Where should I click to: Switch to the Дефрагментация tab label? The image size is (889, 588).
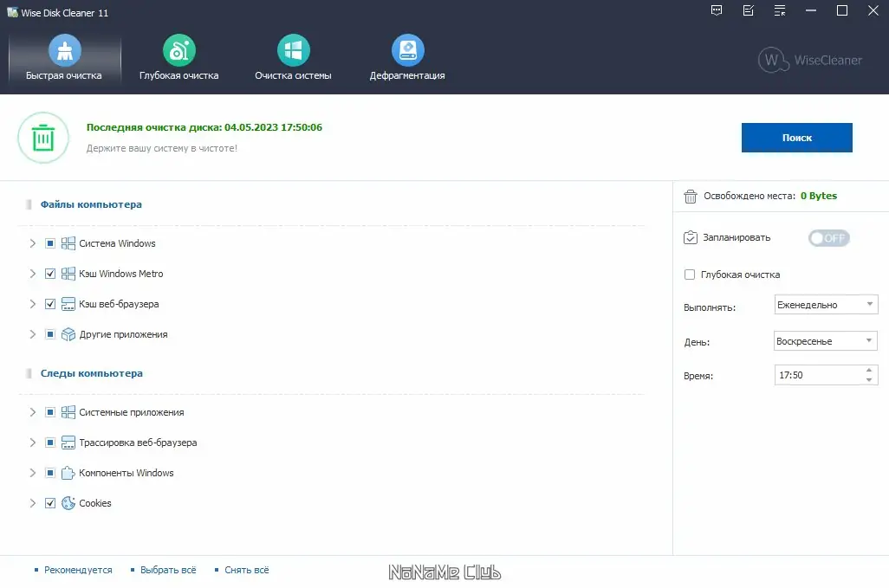pyautogui.click(x=407, y=75)
